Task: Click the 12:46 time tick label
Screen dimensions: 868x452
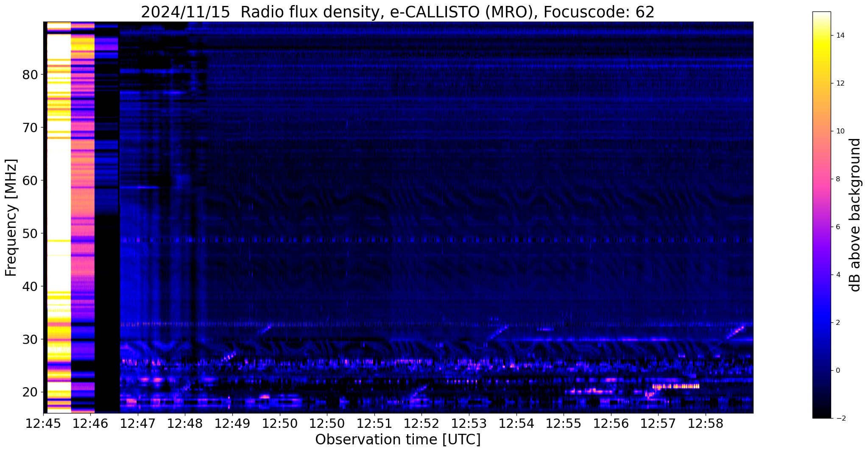Action: [90, 424]
